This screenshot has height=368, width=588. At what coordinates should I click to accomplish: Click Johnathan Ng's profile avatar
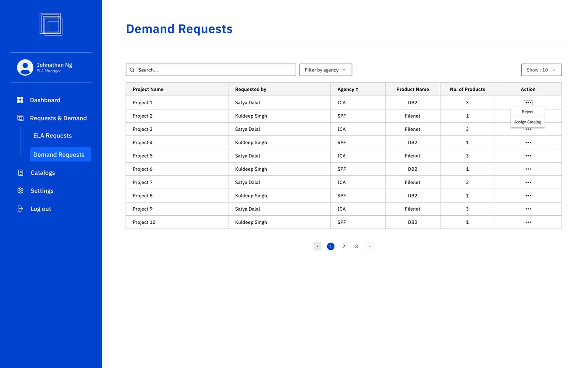pyautogui.click(x=25, y=67)
